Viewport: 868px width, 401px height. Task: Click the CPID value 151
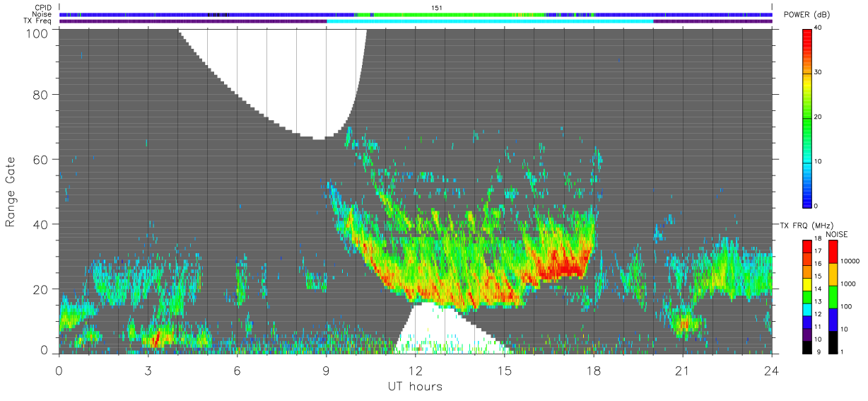436,7
